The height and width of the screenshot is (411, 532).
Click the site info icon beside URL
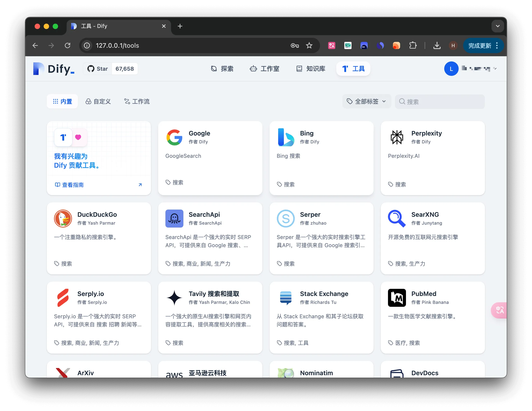(87, 45)
